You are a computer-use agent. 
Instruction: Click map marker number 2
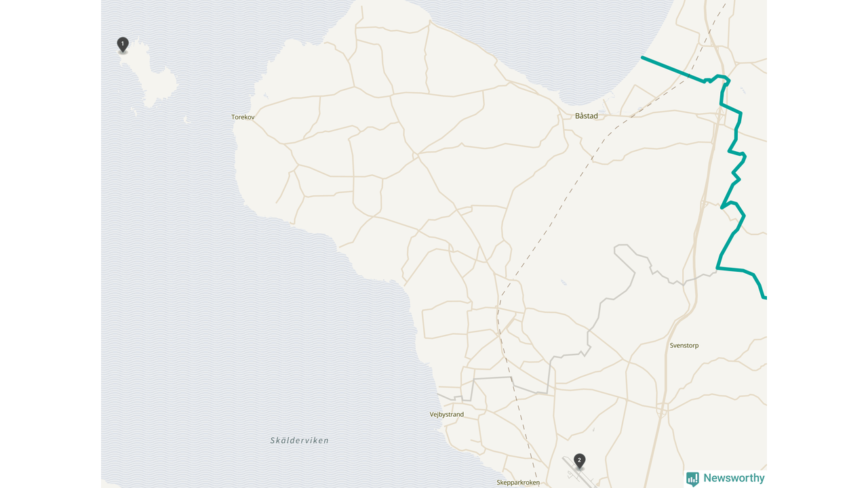pos(579,461)
